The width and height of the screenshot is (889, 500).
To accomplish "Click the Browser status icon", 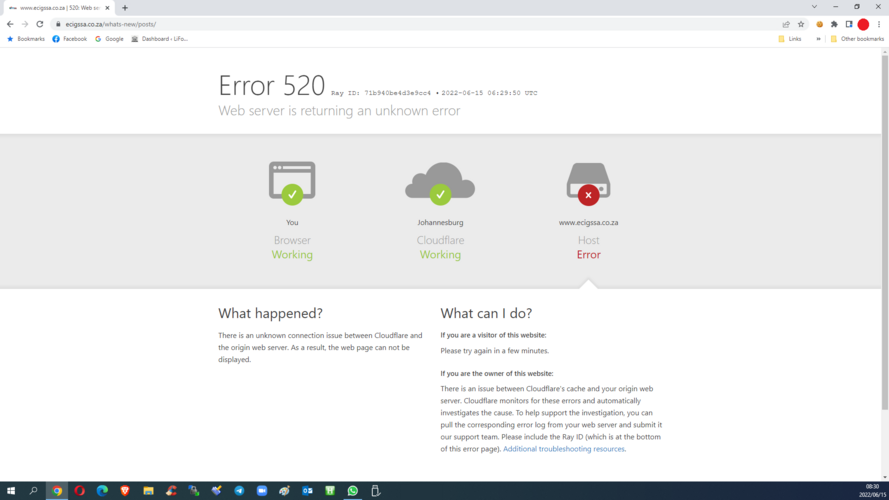I will 292,183.
